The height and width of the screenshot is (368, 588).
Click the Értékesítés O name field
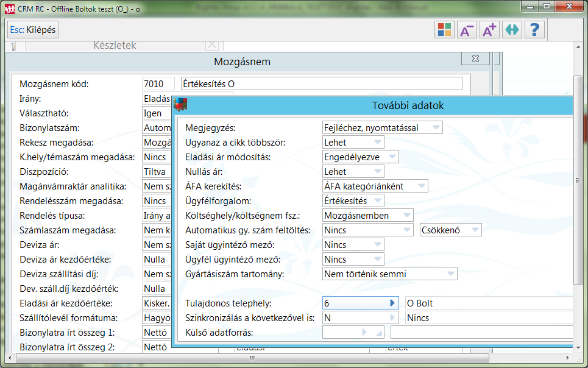(321, 83)
